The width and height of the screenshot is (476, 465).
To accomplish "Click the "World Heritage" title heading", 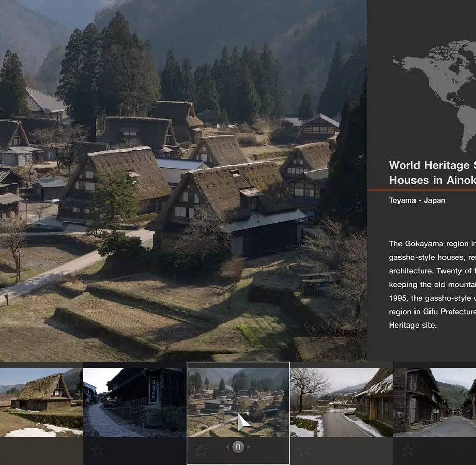I will coord(432,173).
